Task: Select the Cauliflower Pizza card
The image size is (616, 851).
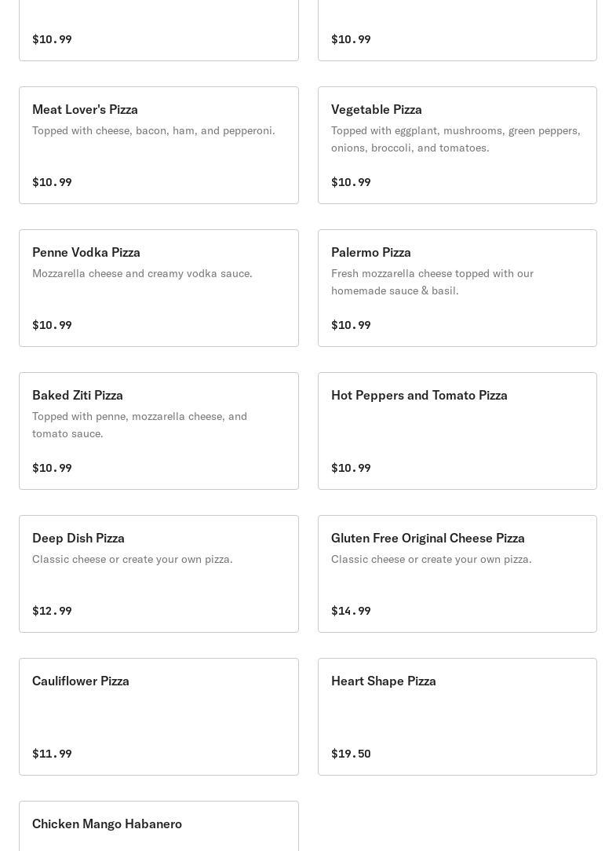Action: point(159,717)
